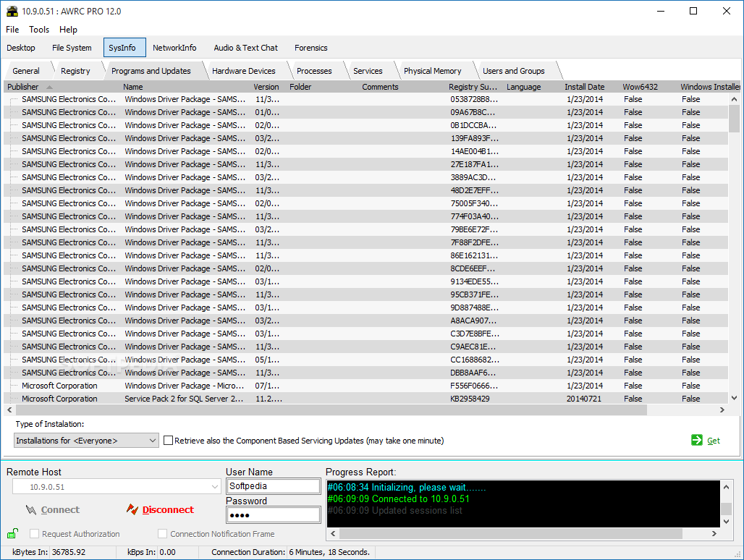Screen dimensions: 744x560
Task: Click the Comments column header
Action: [380, 87]
